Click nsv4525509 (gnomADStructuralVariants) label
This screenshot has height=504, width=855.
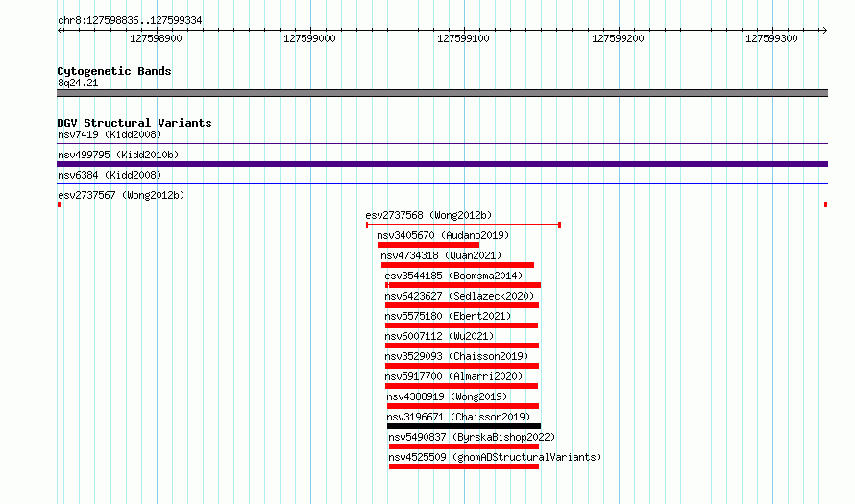pyautogui.click(x=495, y=457)
